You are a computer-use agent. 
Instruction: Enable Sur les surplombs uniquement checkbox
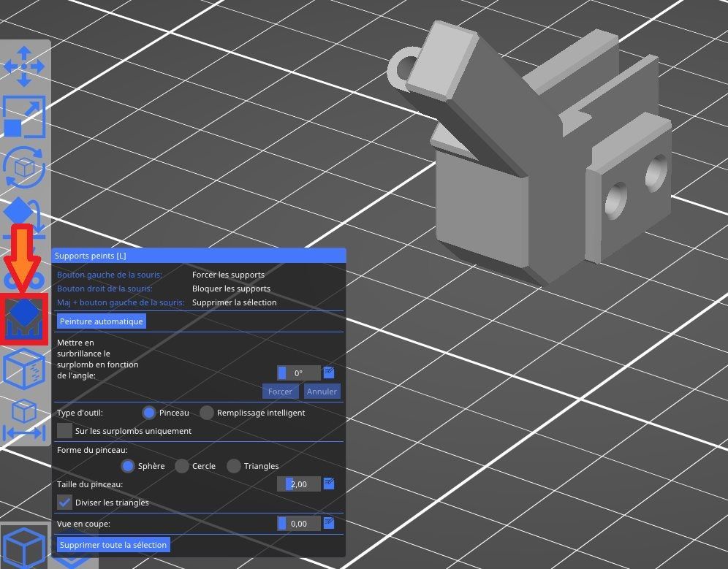click(x=64, y=431)
